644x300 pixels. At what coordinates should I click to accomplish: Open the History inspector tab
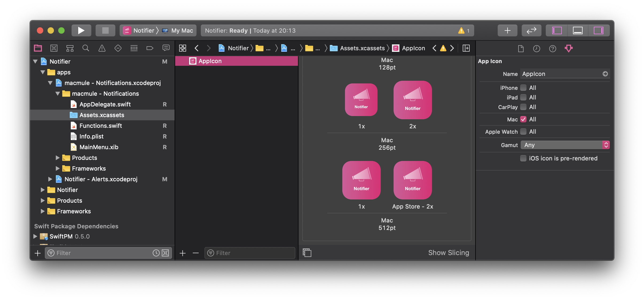[x=536, y=49]
